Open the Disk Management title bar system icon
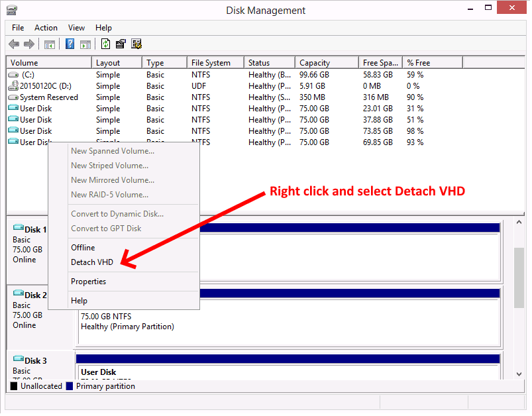Image resolution: width=532 pixels, height=416 pixels. click(11, 10)
